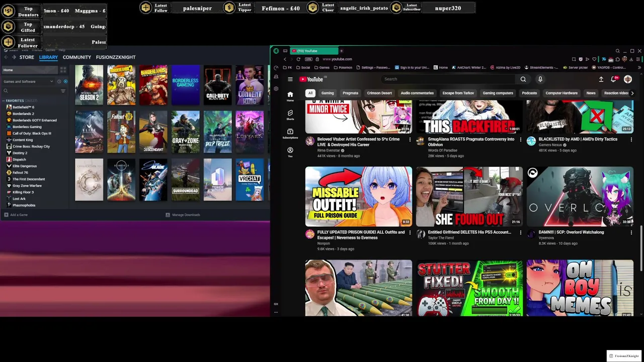Open options for Nevermess prison guide video
This screenshot has width=644, height=362.
(x=410, y=232)
